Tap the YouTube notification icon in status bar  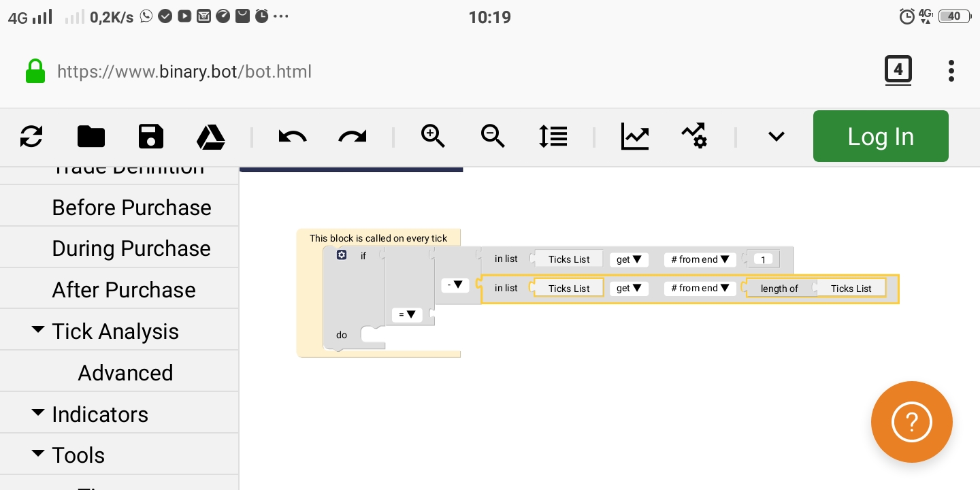184,16
